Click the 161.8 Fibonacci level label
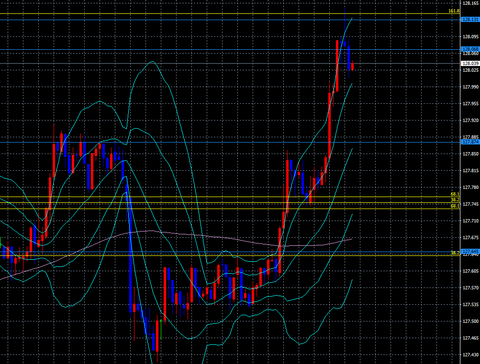Screen dimensions: 480x364 [454, 11]
